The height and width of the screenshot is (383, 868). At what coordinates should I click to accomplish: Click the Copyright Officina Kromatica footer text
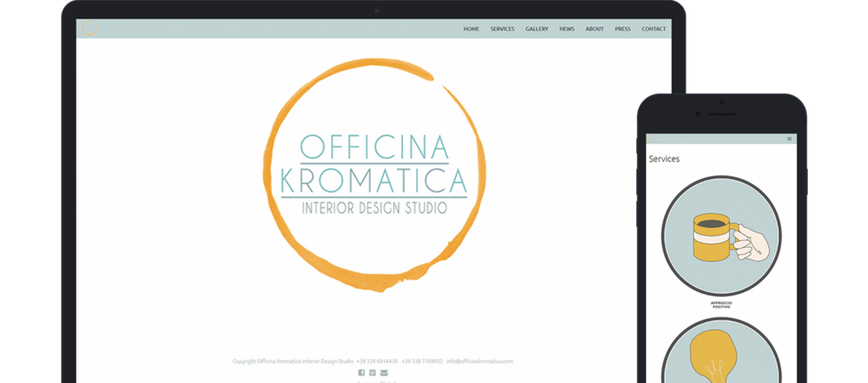pyautogui.click(x=293, y=361)
